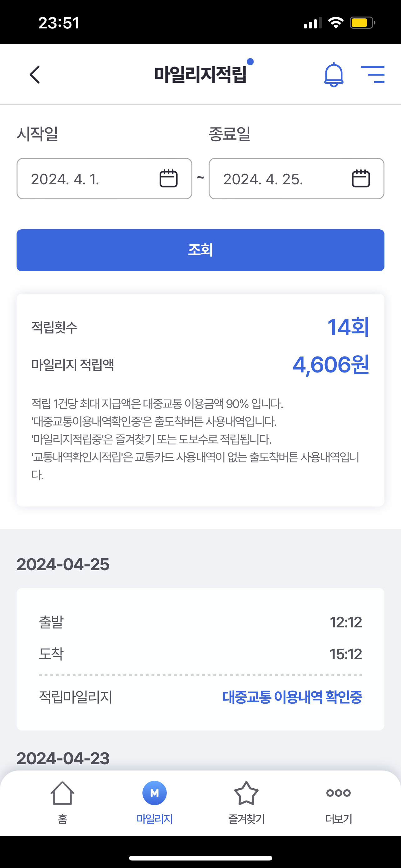The height and width of the screenshot is (868, 401).
Task: Open calendar picker for start date
Action: click(168, 179)
